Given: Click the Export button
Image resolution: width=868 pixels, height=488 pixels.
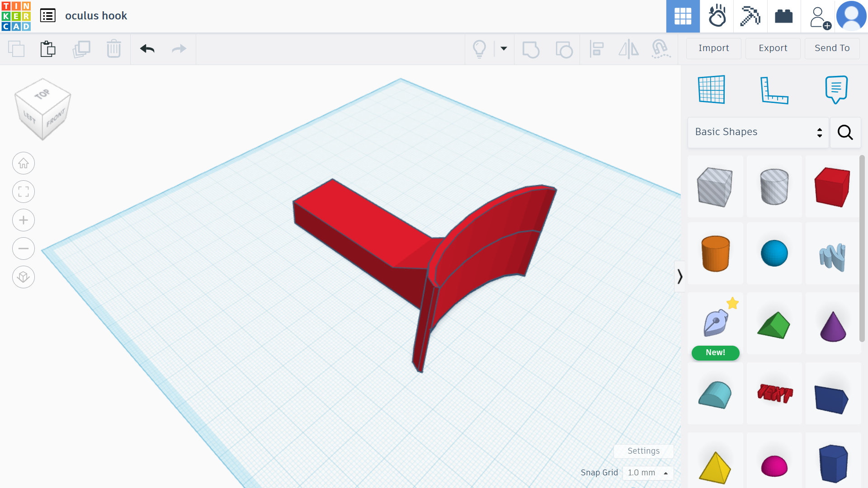Looking at the screenshot, I should (x=773, y=48).
